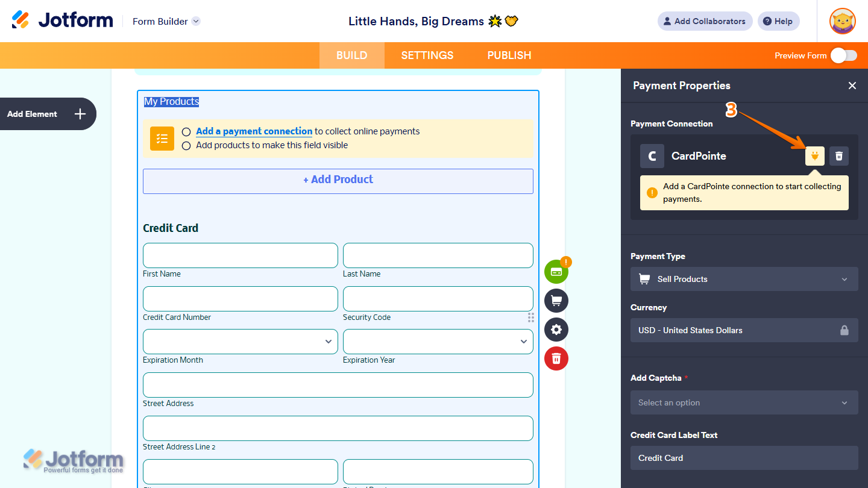Screen dimensions: 868x488
Task: Focus the Security Code field
Action: [438, 299]
